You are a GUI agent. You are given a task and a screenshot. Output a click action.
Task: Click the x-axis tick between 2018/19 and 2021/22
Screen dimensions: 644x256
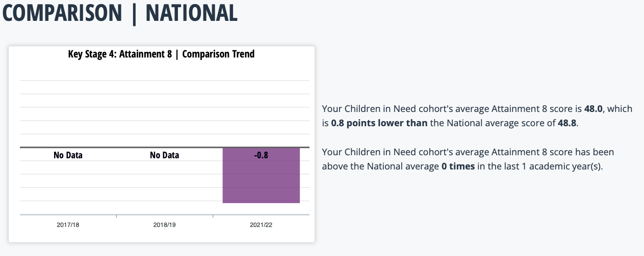(213, 217)
